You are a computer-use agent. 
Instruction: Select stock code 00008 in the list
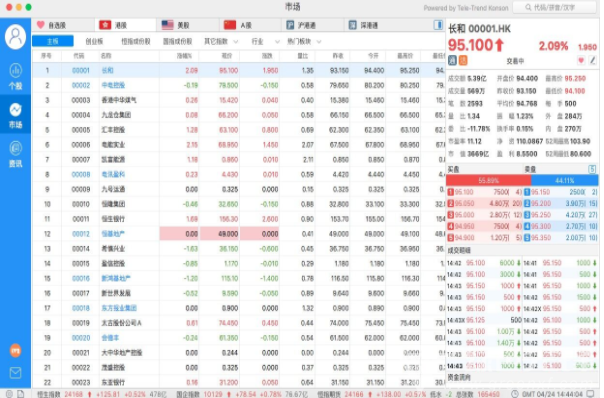81,175
